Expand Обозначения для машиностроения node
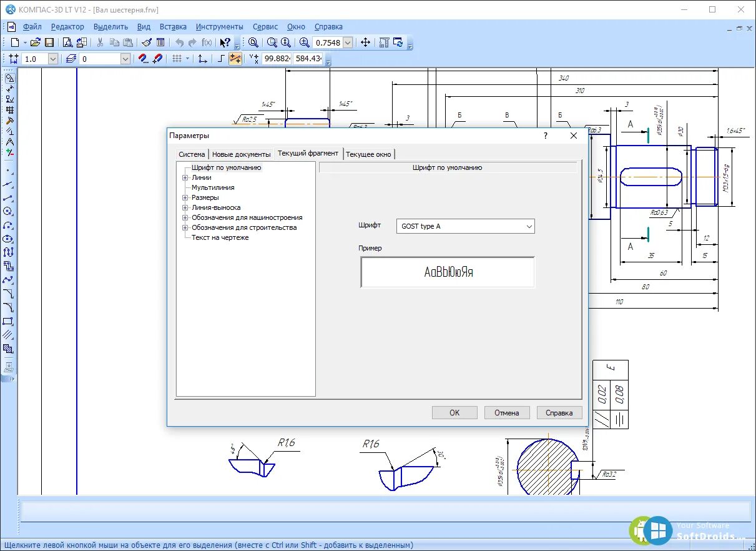This screenshot has height=551, width=756. pos(185,217)
